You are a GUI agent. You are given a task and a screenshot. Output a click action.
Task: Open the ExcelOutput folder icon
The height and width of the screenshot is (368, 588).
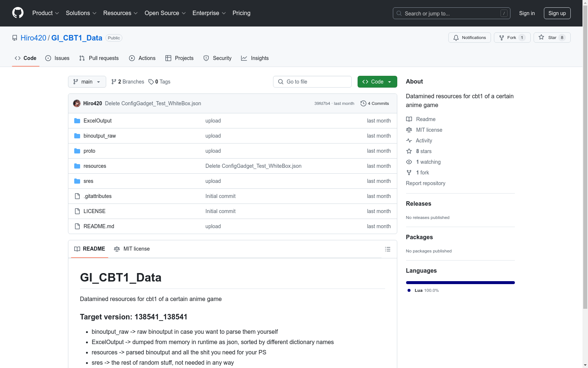[x=77, y=121]
